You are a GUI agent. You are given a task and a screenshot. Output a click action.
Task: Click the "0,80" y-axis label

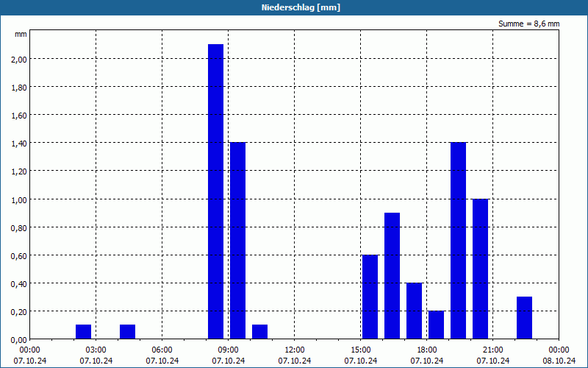(19, 227)
